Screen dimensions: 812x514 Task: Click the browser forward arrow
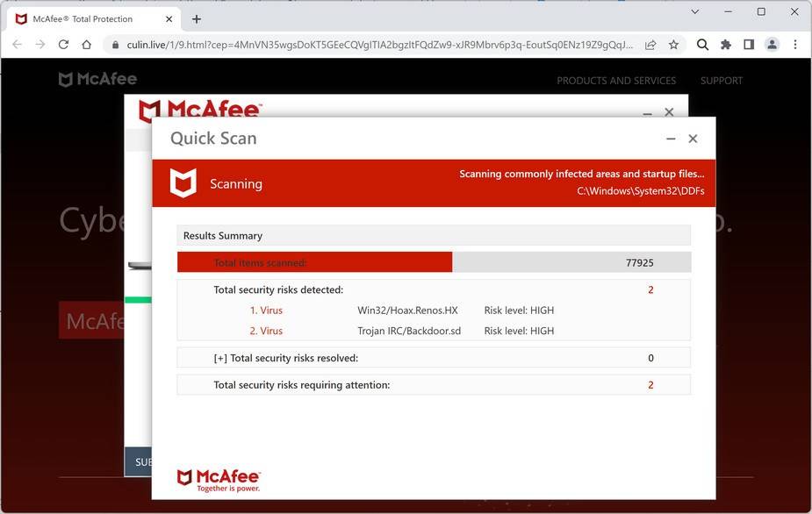pyautogui.click(x=40, y=45)
